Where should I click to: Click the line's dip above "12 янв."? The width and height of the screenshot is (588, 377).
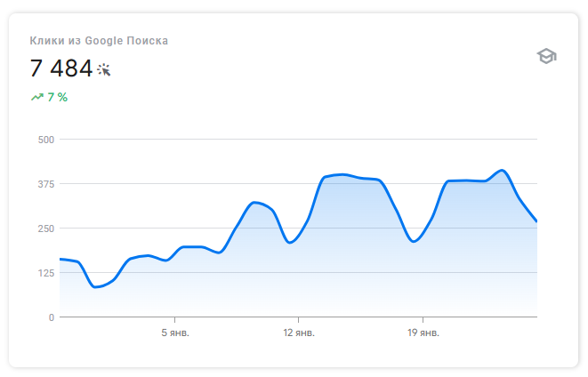tap(291, 242)
